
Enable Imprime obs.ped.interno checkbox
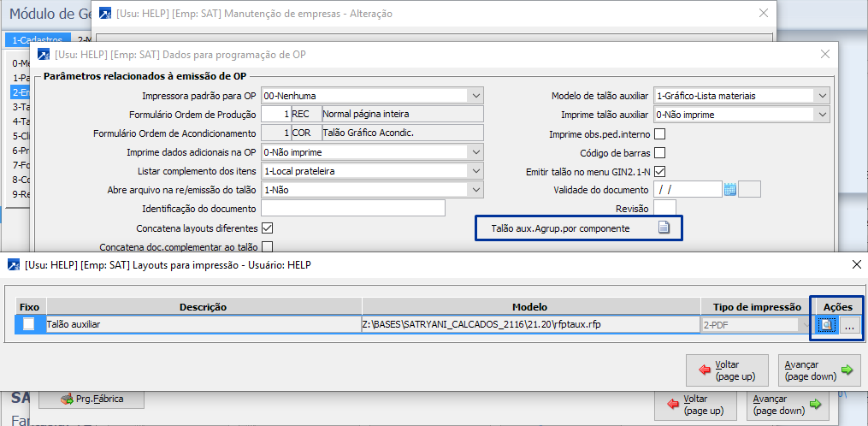(x=659, y=134)
